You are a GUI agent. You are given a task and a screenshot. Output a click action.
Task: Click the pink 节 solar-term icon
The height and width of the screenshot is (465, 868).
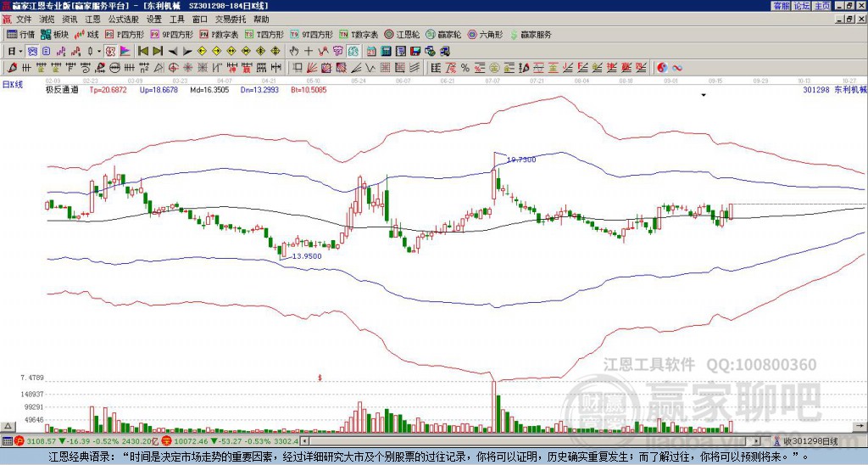click(337, 52)
